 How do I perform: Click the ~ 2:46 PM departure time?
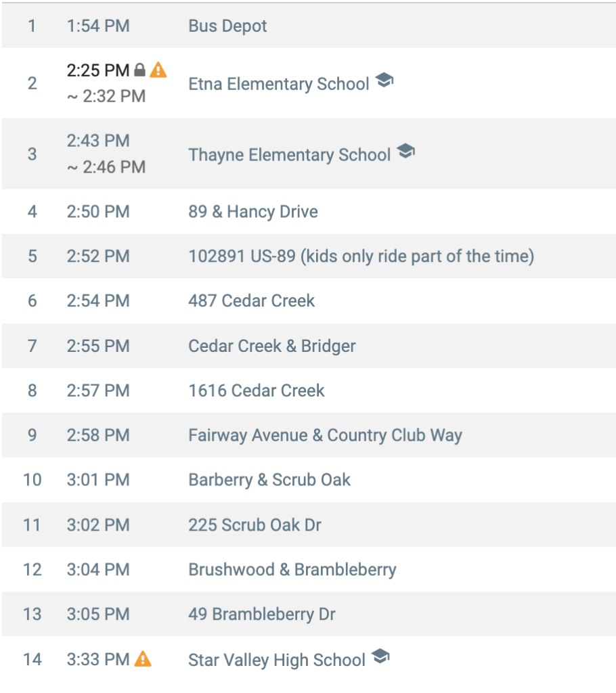coord(106,167)
